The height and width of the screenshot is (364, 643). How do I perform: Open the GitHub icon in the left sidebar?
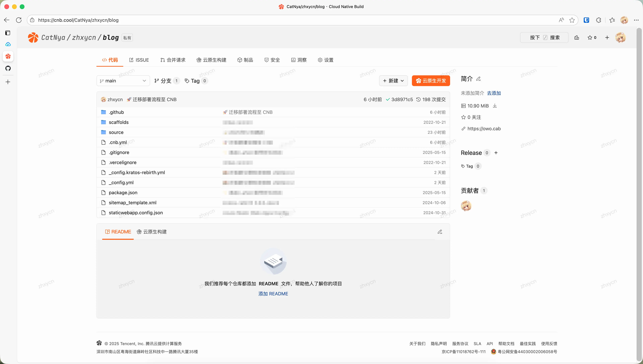[x=8, y=68]
